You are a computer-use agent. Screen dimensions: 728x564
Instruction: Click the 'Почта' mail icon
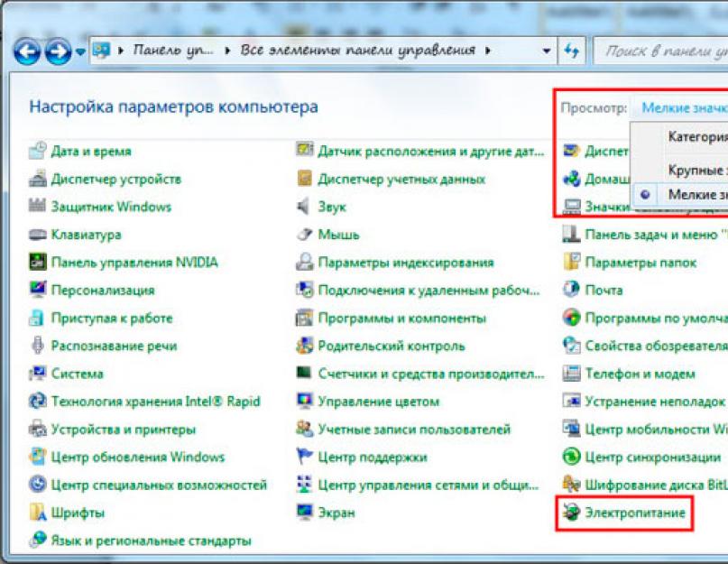[572, 290]
